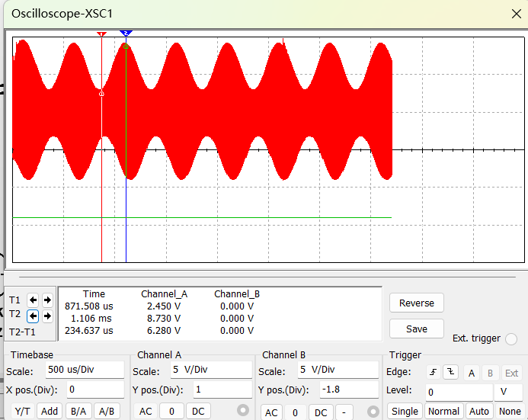Select B/A timebase display mode
528x420 pixels.
click(x=78, y=412)
